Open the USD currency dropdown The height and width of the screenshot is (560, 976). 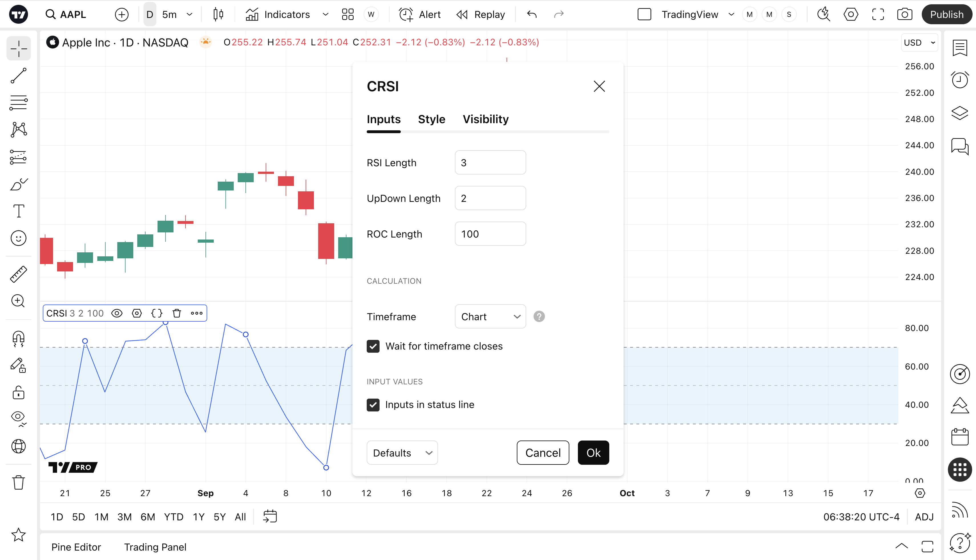(919, 43)
